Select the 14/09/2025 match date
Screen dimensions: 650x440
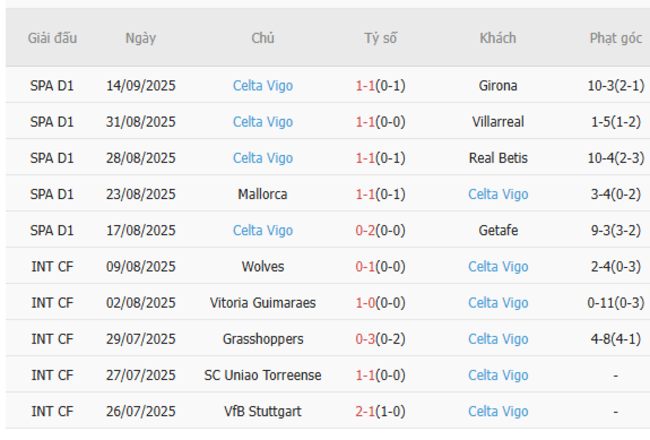(140, 86)
